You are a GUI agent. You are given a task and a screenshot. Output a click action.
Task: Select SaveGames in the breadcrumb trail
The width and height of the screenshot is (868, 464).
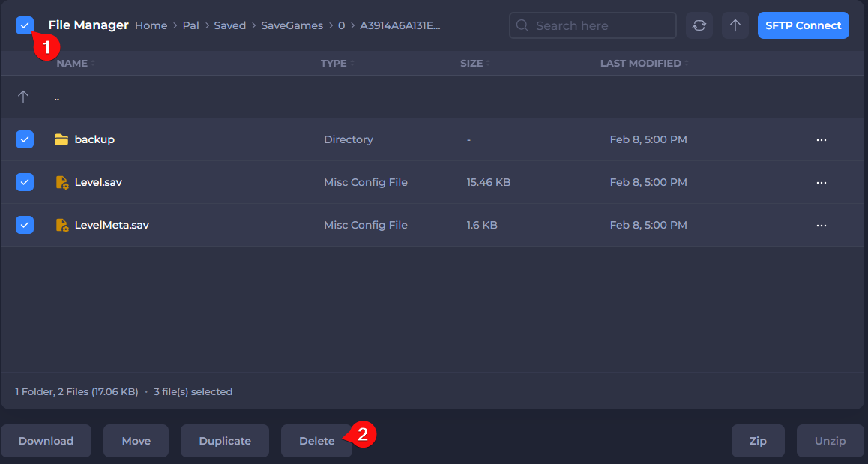[292, 25]
